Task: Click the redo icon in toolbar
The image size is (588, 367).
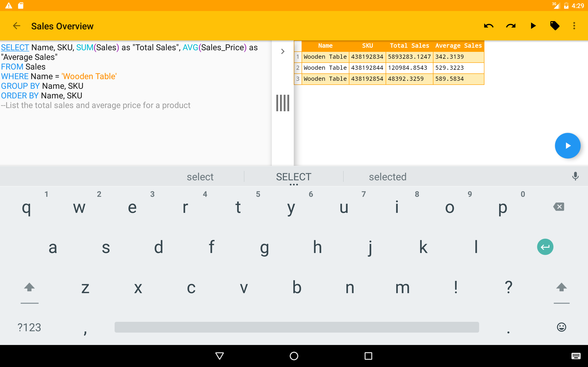Action: [511, 26]
